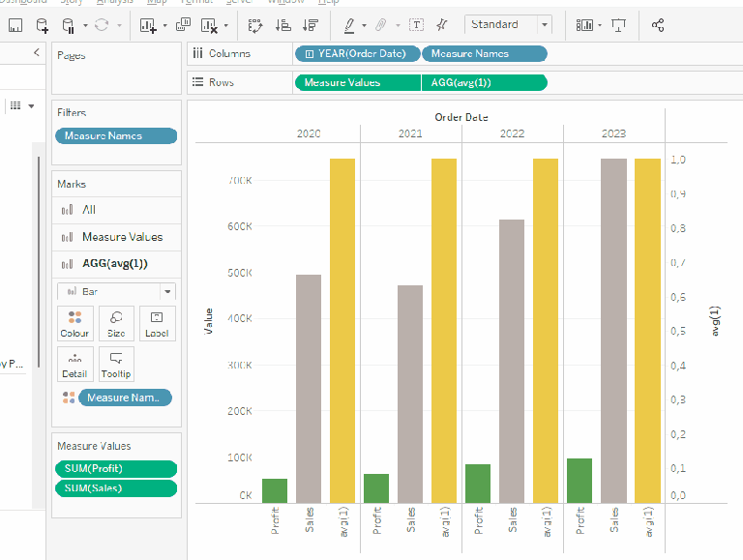Click the Share workbook icon
Image resolution: width=743 pixels, height=560 pixels.
(658, 25)
